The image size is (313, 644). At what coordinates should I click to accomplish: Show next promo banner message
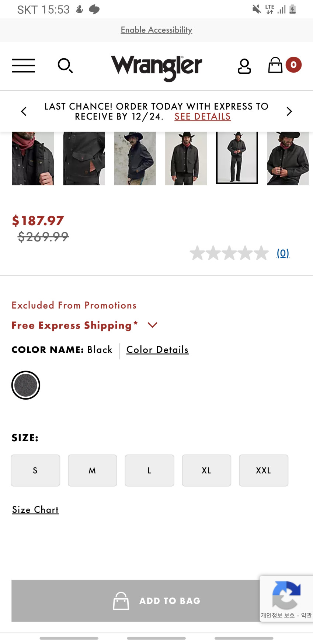point(289,111)
